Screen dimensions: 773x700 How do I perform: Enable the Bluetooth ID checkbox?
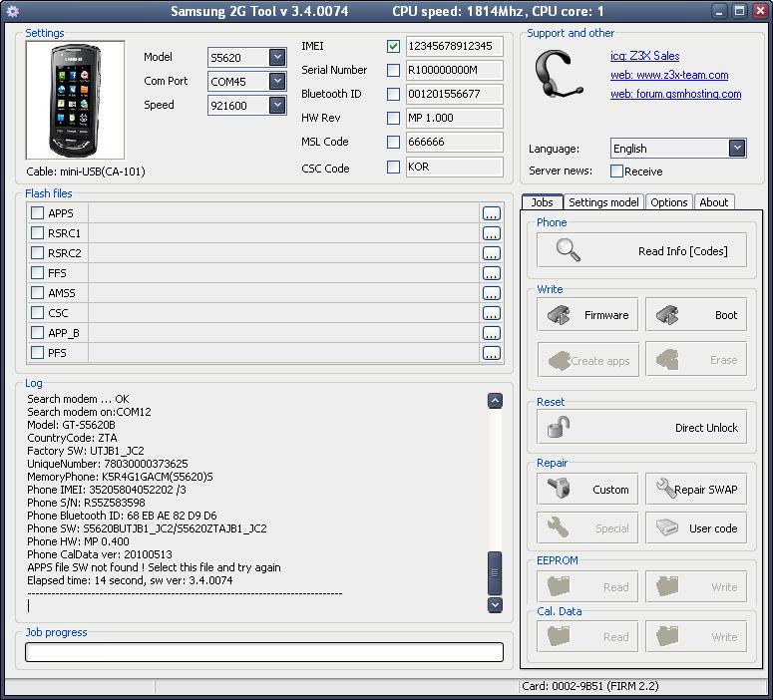393,94
